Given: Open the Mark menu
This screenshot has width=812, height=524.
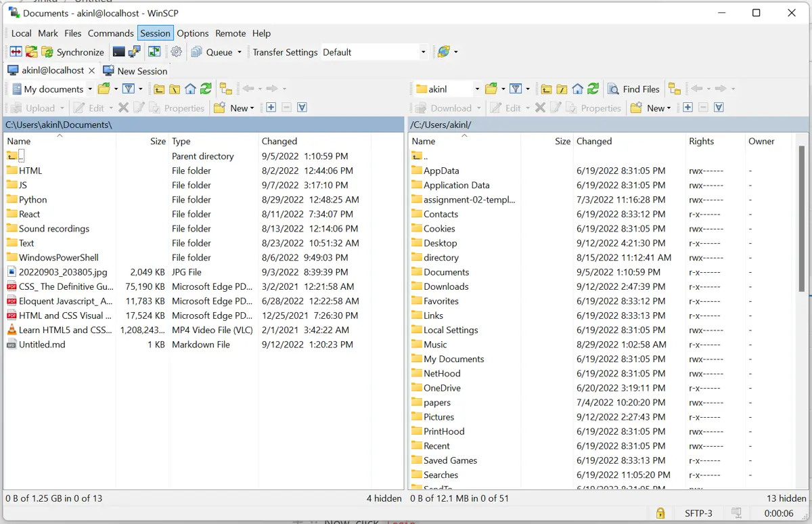Looking at the screenshot, I should (x=48, y=33).
